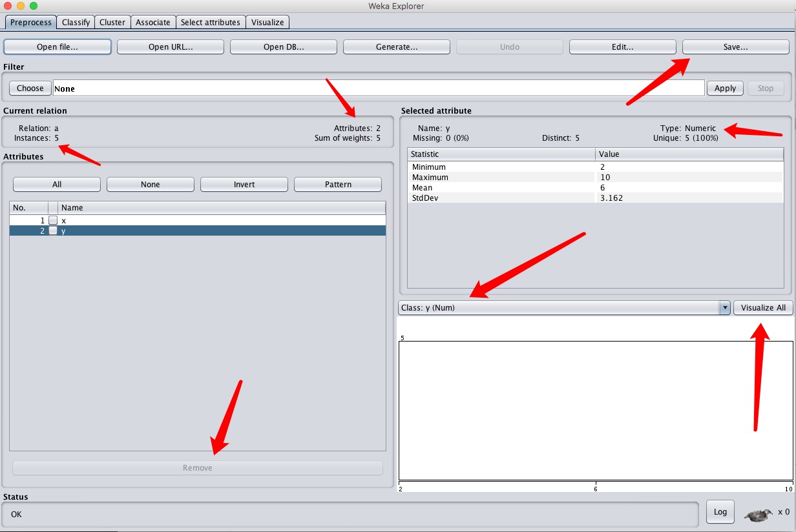796x532 pixels.
Task: Open the Class: y (Num) dropdown
Action: pyautogui.click(x=564, y=308)
